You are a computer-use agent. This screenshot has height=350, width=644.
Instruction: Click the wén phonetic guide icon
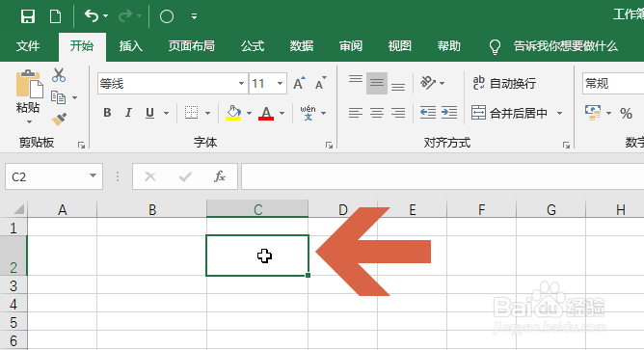308,113
